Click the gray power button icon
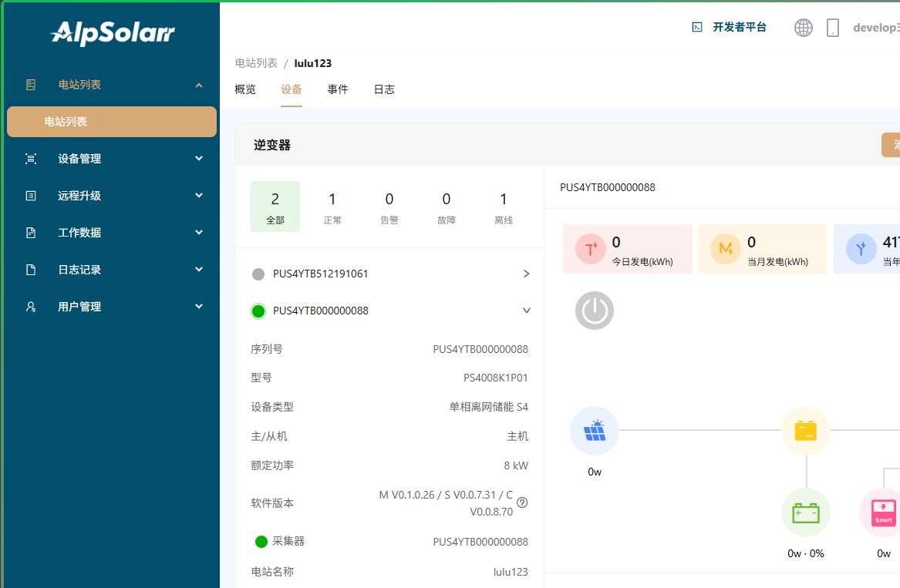Screen dimensions: 900x588 pyautogui.click(x=594, y=311)
